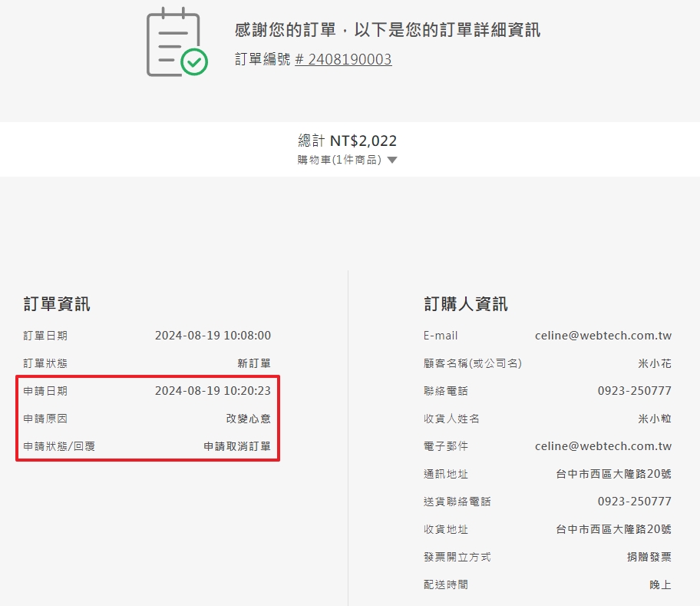Expand the cart with the triangle arrow
This screenshot has height=606, width=700.
point(392,161)
